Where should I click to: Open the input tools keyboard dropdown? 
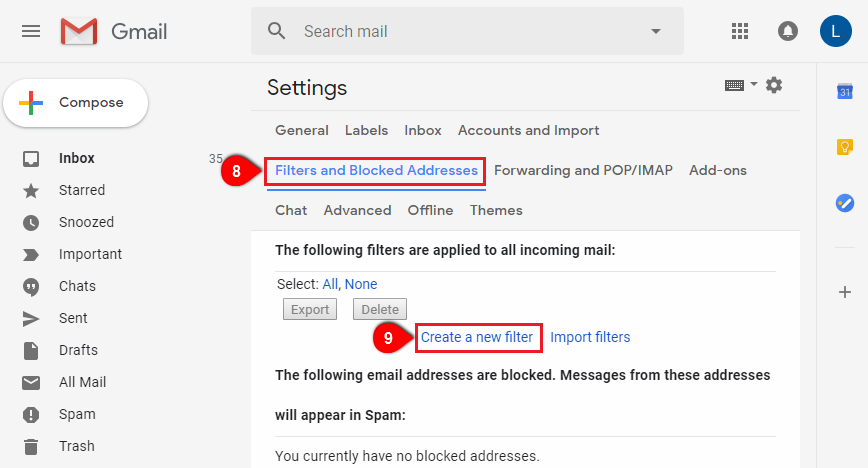(741, 85)
